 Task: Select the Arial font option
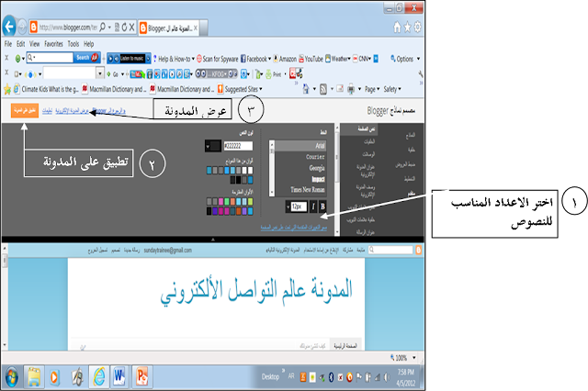click(x=300, y=146)
